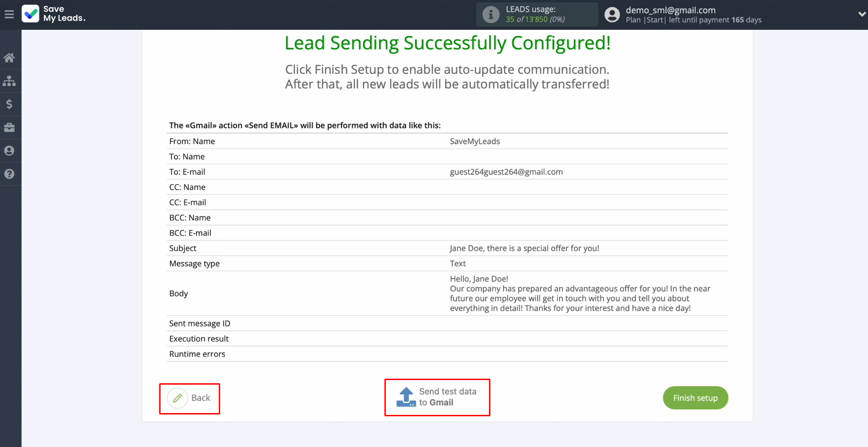Click the user avatar icon
Screen dimensions: 868x447
point(612,15)
